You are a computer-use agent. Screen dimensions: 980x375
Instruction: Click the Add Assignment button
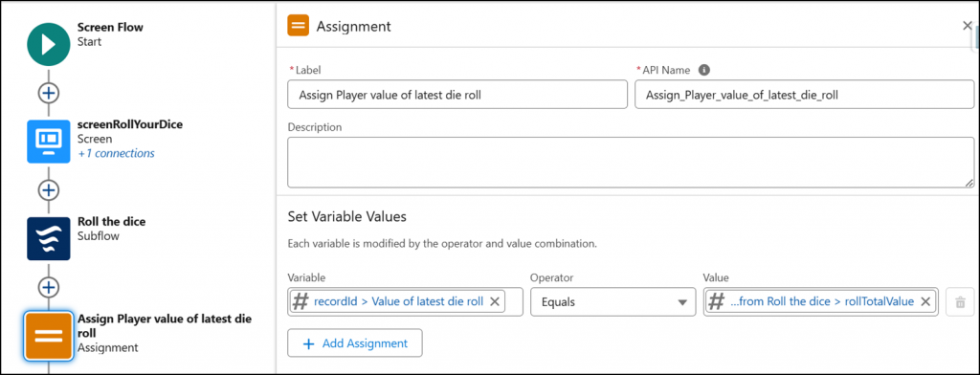[x=355, y=343]
